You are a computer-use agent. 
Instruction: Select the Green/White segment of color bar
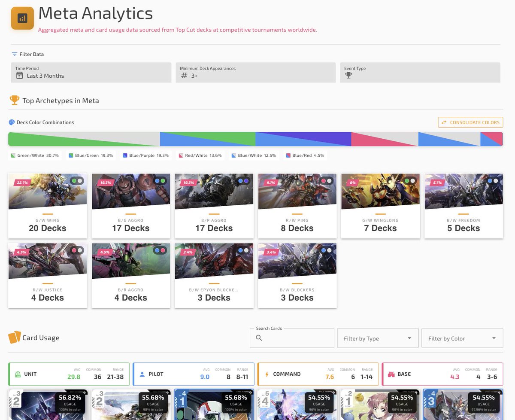tap(84, 139)
